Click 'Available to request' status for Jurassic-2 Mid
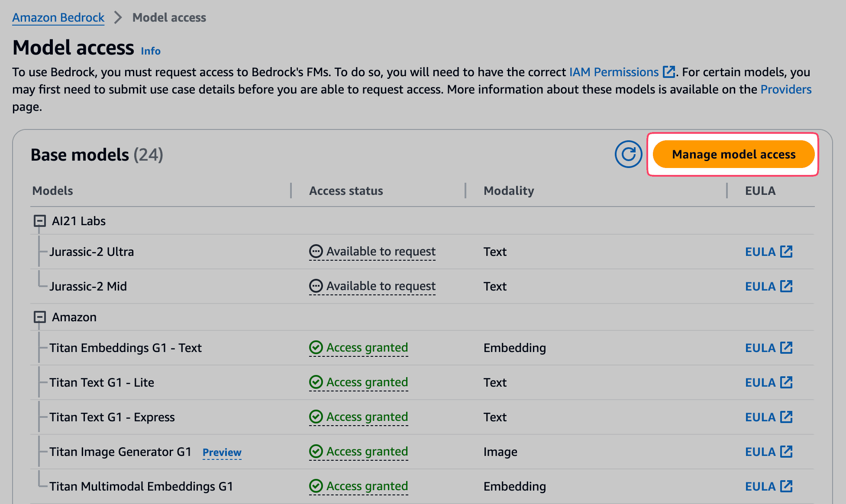 coord(372,286)
